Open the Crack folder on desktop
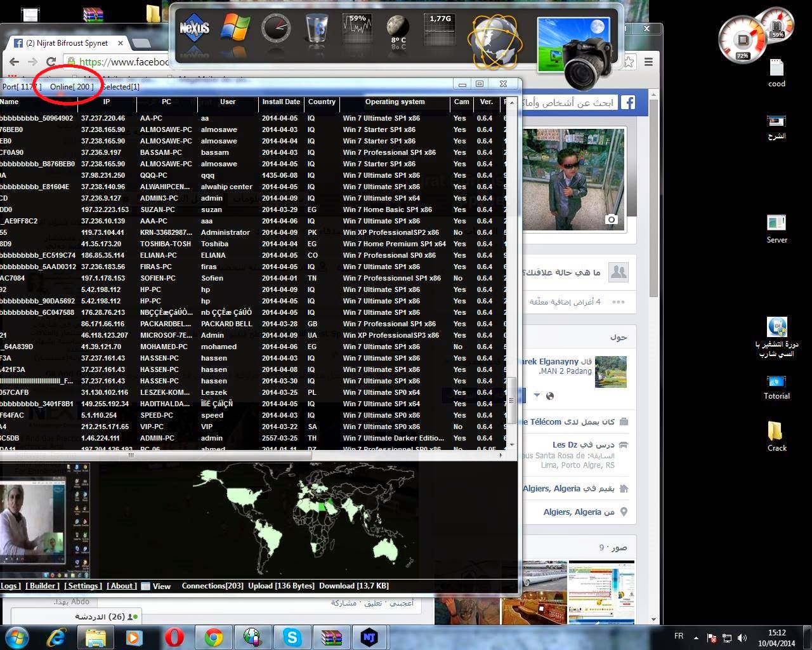812x650 pixels. (776, 436)
